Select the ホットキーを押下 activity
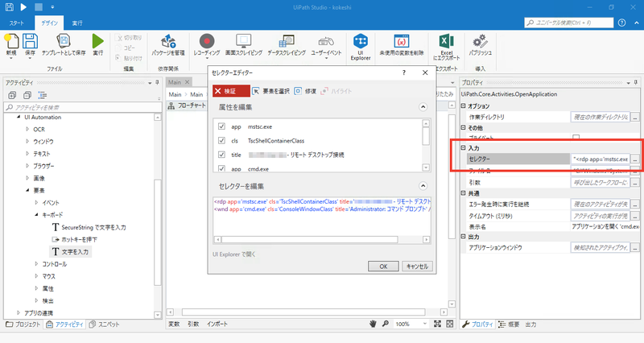The image size is (644, 343). (x=74, y=239)
